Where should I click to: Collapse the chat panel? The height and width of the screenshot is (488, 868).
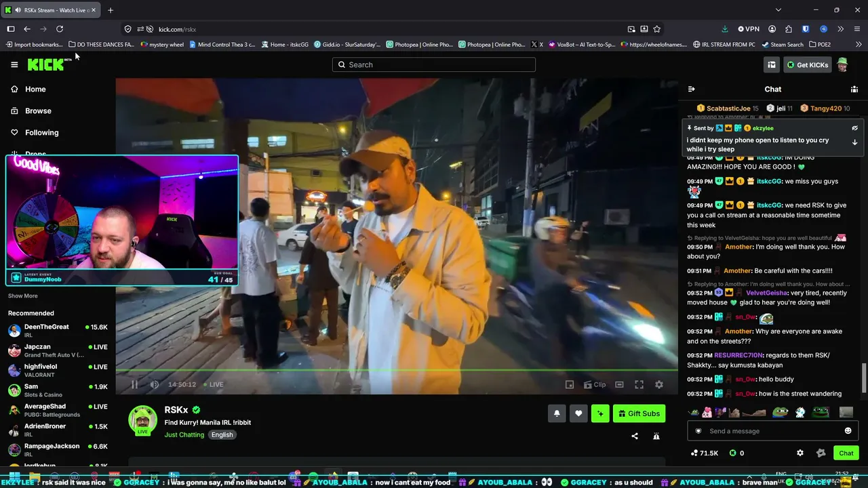(691, 89)
